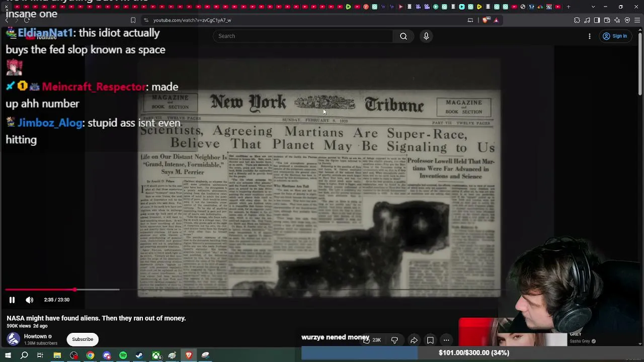The height and width of the screenshot is (362, 644).
Task: Open the Xbox app from the taskbar
Action: click(x=156, y=355)
